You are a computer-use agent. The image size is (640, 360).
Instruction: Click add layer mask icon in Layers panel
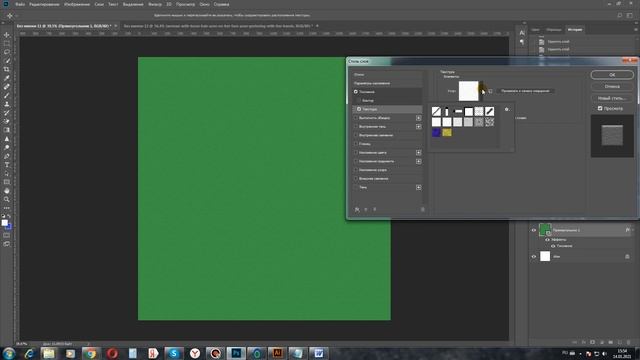592,342
